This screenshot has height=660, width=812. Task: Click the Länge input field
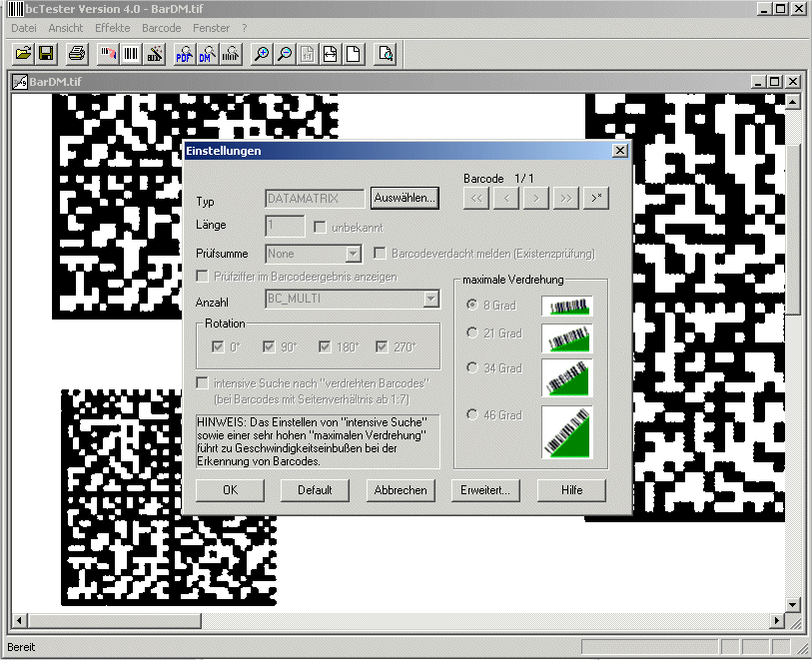pos(285,227)
